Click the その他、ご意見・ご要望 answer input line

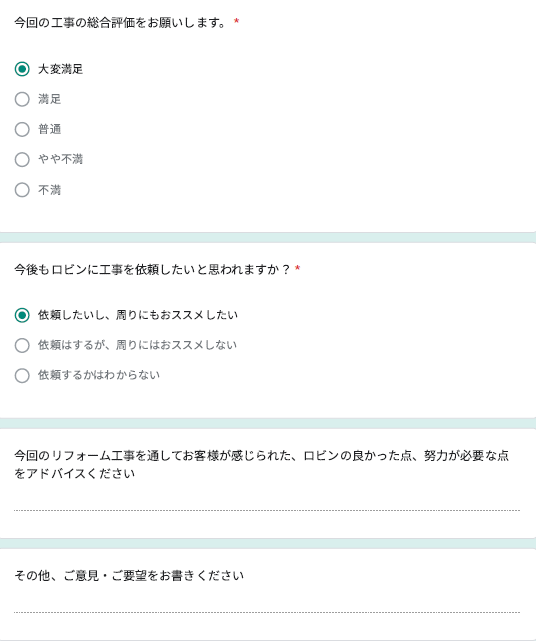pos(267,604)
